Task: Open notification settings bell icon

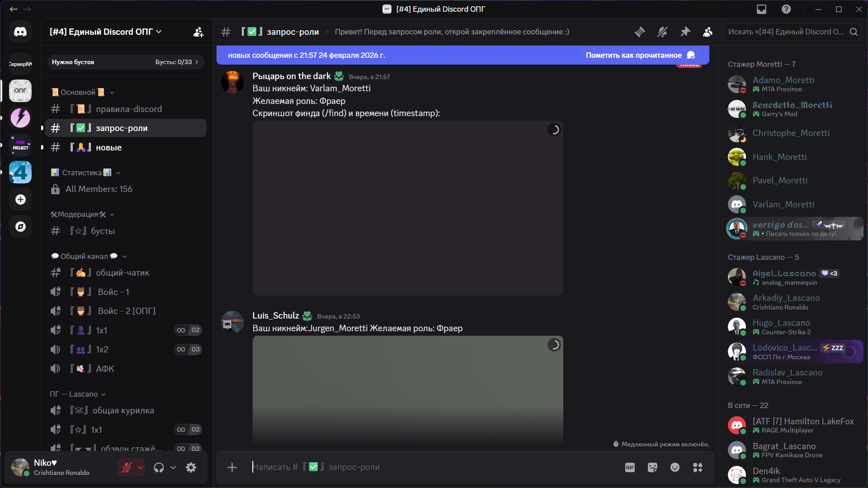Action: [662, 32]
